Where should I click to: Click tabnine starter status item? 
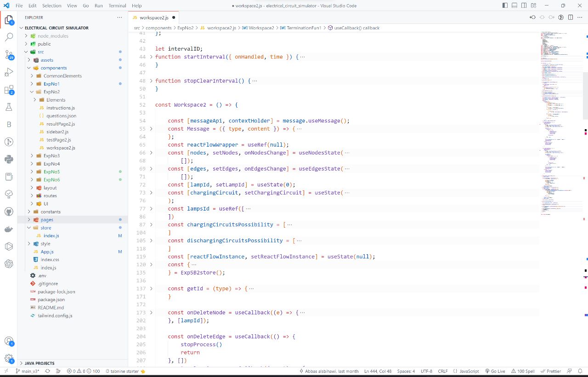(125, 371)
